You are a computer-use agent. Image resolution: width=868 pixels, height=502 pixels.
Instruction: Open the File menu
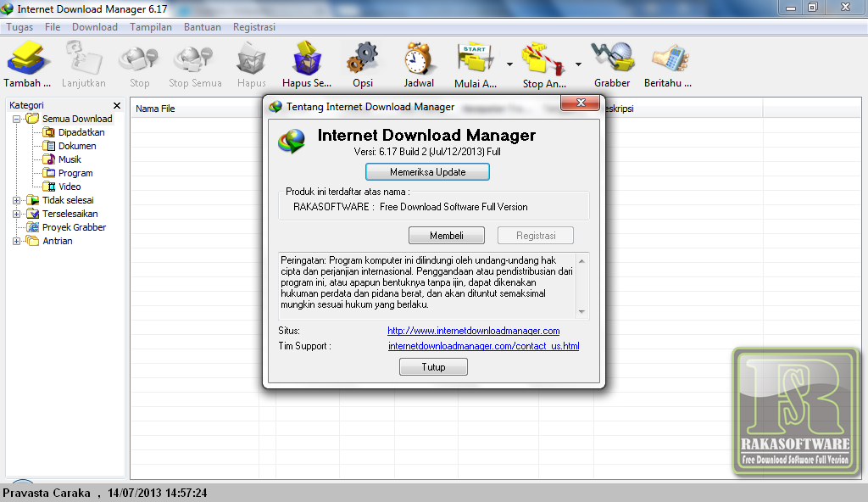53,27
